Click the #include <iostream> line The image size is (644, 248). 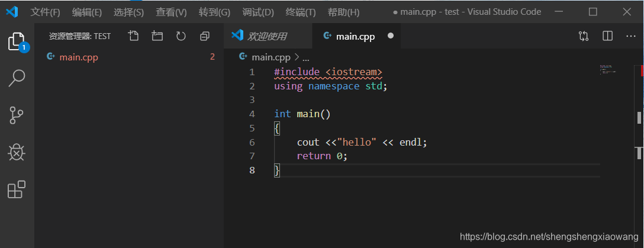[x=328, y=72]
